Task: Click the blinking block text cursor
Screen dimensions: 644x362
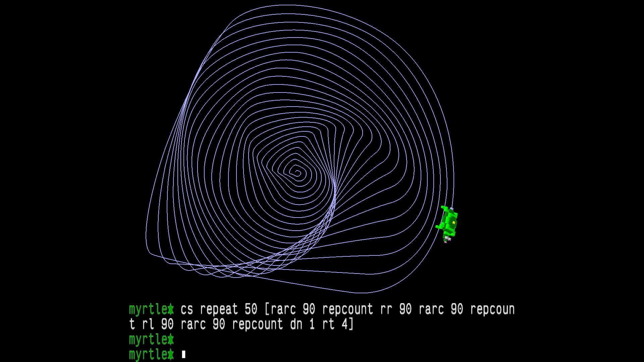Action: [x=183, y=354]
